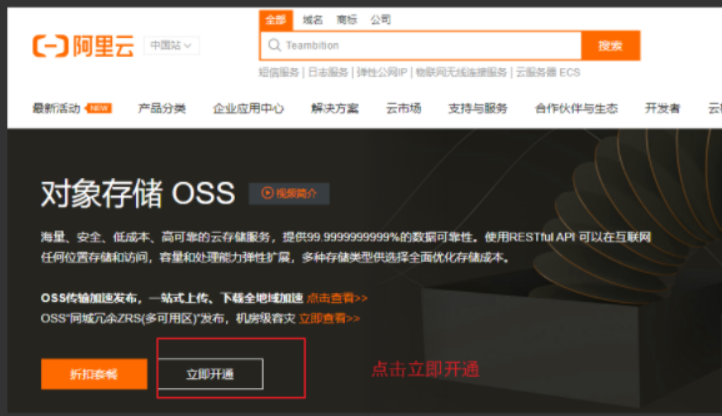Image resolution: width=722 pixels, height=416 pixels.
Task: Select the 商标 search tab
Action: click(x=347, y=20)
